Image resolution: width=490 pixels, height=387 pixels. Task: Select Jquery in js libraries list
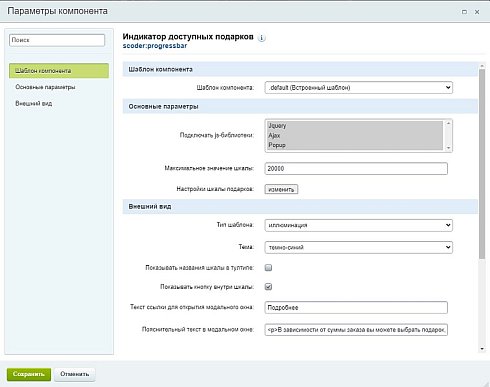[x=355, y=126]
